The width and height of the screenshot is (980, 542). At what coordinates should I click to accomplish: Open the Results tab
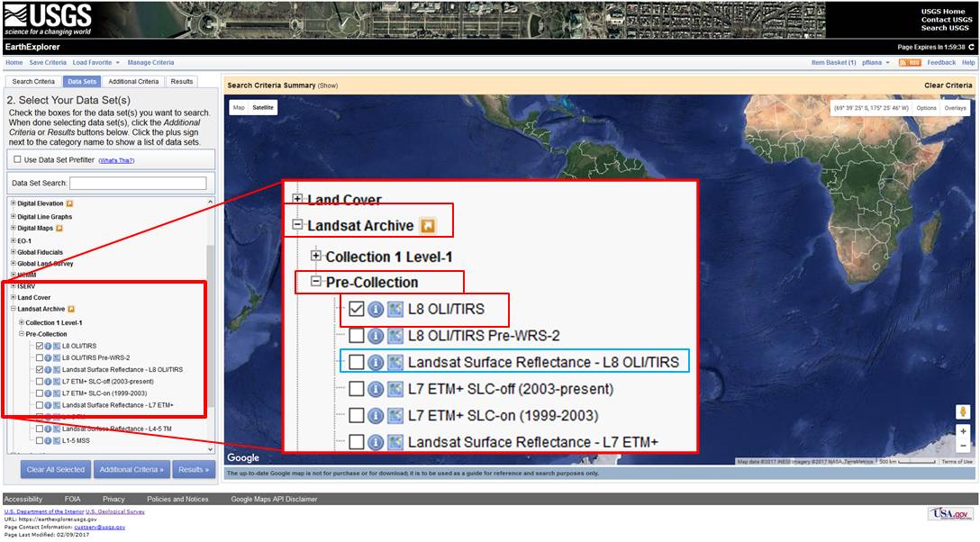[182, 82]
